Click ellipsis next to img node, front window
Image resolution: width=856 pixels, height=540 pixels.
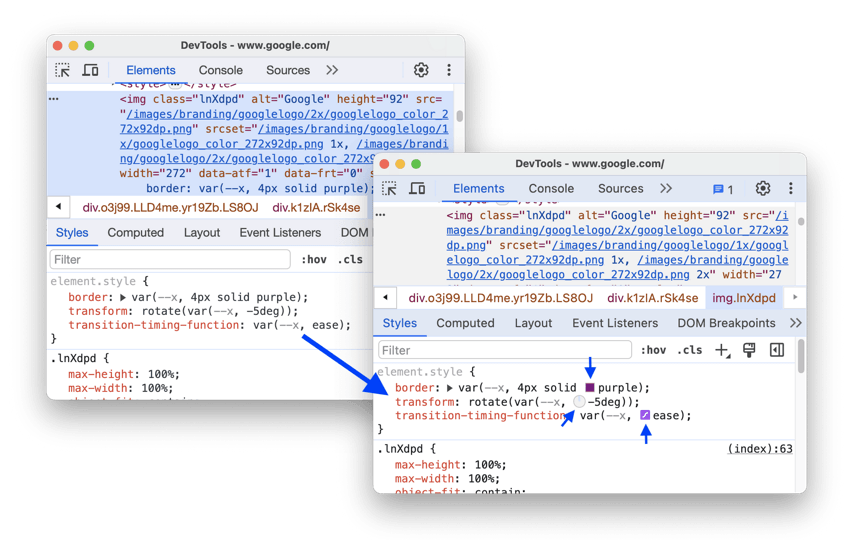coord(381,215)
